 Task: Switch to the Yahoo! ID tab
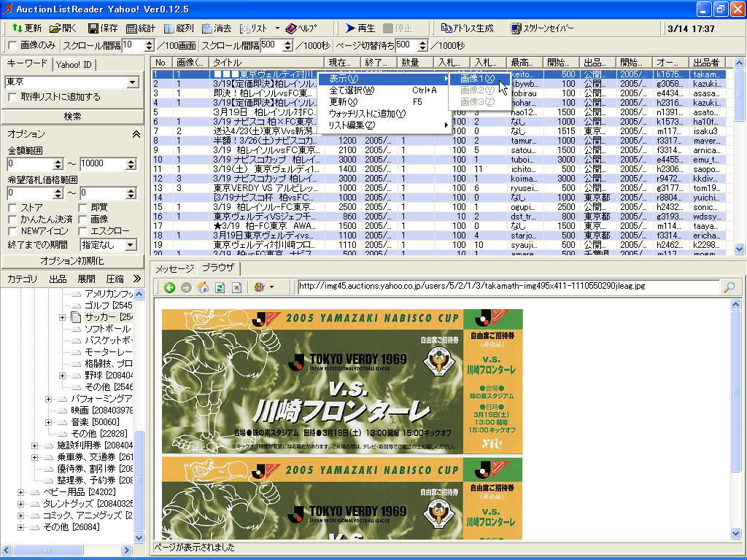[x=74, y=65]
